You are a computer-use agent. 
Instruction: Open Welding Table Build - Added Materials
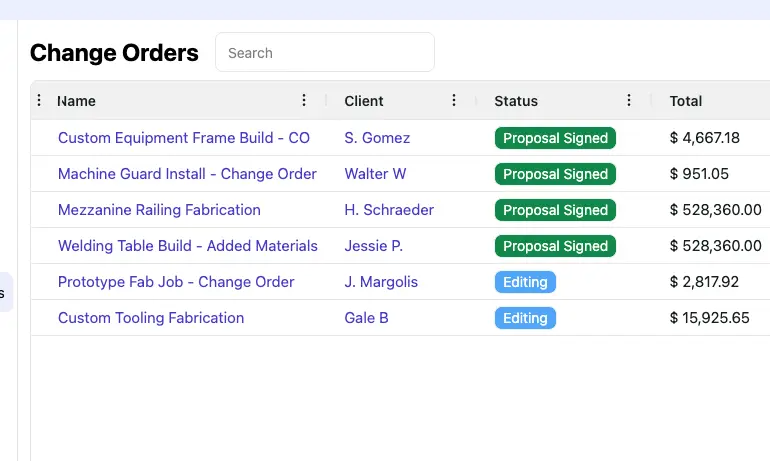point(188,246)
